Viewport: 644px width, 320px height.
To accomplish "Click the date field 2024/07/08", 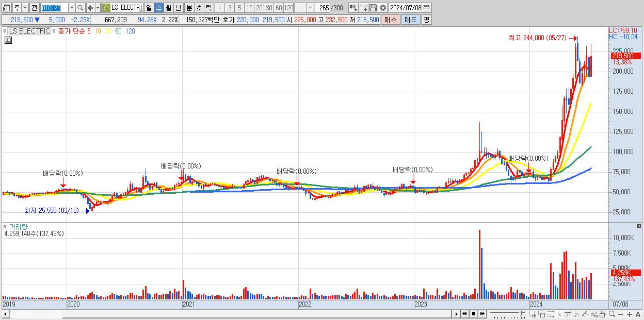I will click(x=405, y=8).
